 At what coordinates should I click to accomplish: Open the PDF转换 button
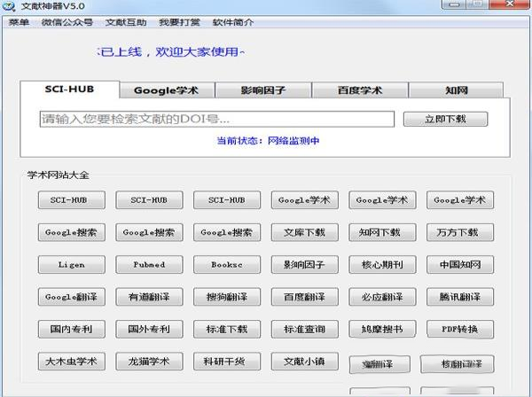point(460,329)
